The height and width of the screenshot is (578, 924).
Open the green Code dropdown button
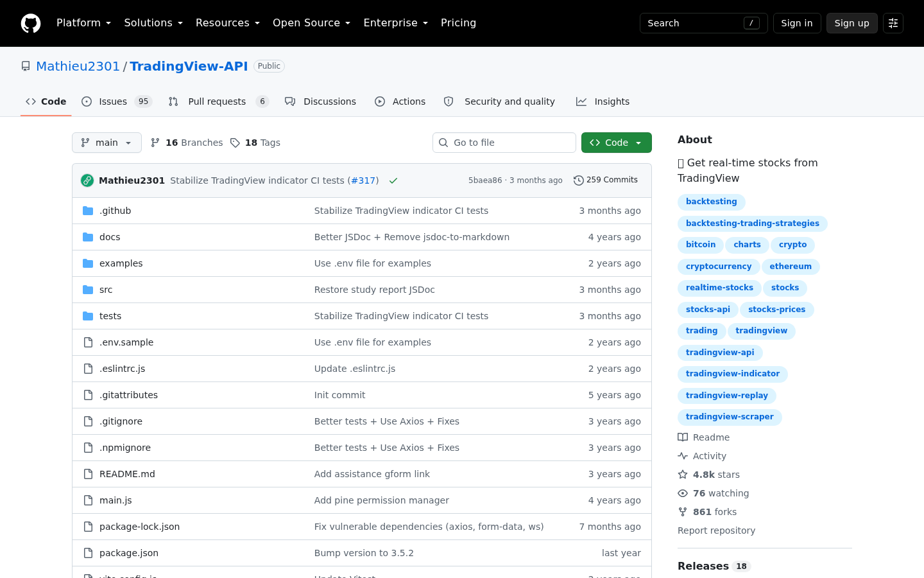[x=617, y=143]
